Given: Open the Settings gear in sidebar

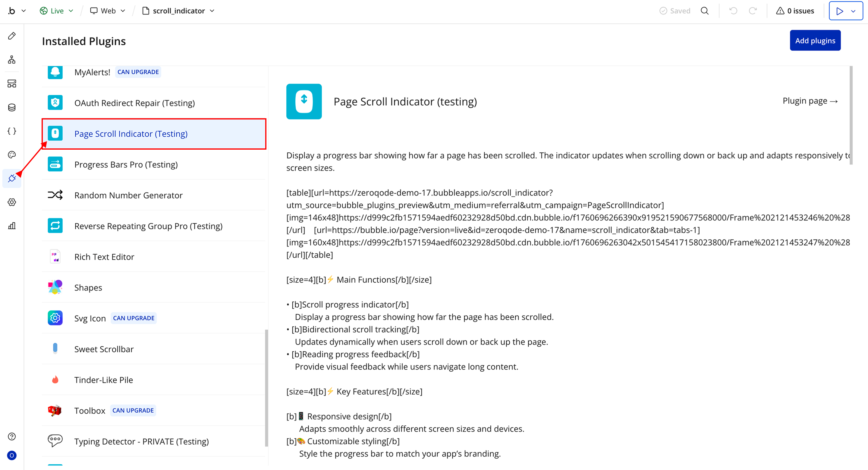Looking at the screenshot, I should tap(12, 202).
